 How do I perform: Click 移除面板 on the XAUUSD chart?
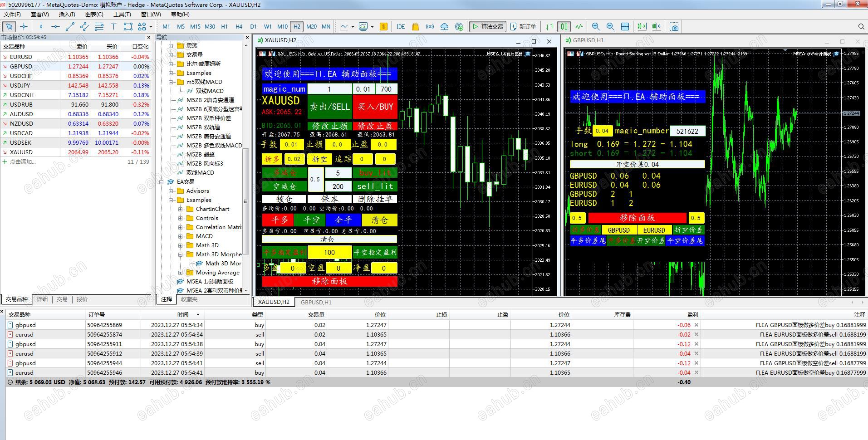point(330,281)
